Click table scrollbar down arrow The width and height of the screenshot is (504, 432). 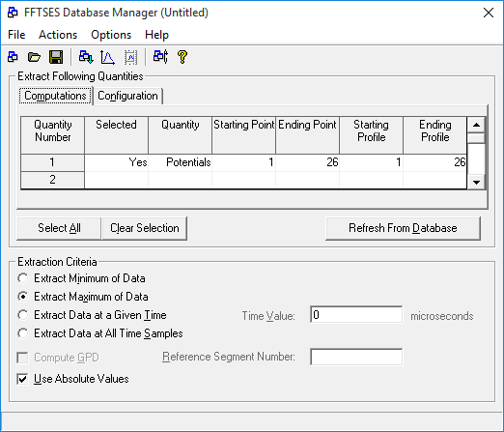coord(476,182)
